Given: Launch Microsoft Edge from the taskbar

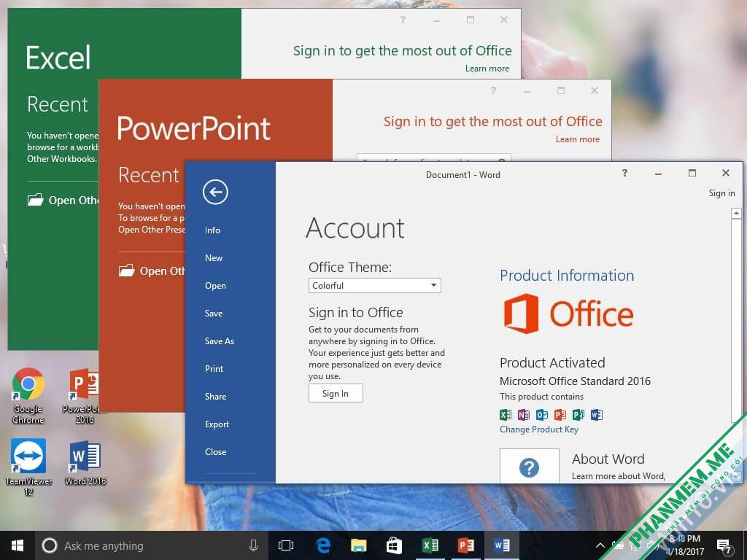Looking at the screenshot, I should point(323,545).
